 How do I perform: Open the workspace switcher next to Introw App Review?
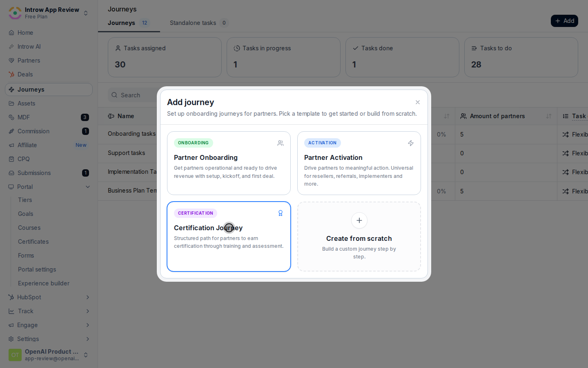pyautogui.click(x=86, y=13)
